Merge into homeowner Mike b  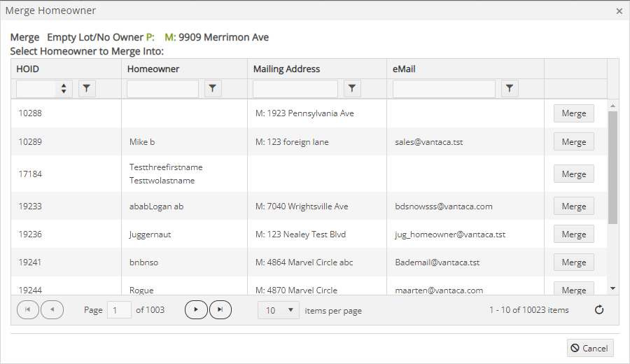(574, 142)
